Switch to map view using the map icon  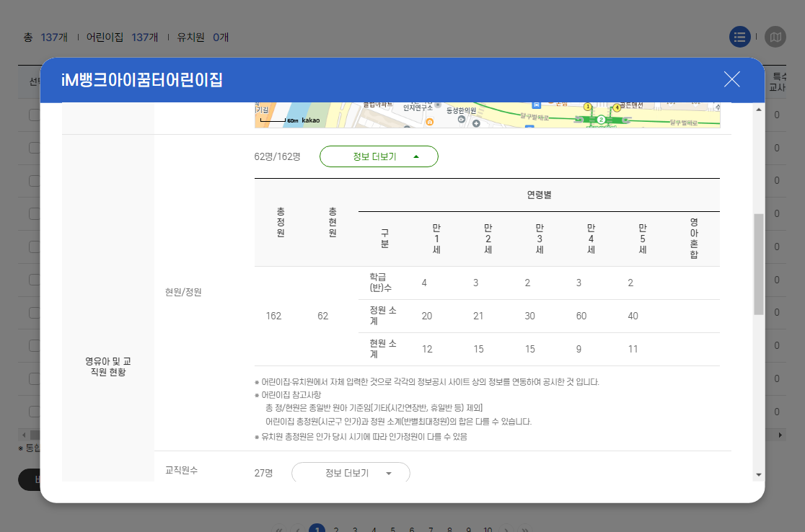[775, 37]
